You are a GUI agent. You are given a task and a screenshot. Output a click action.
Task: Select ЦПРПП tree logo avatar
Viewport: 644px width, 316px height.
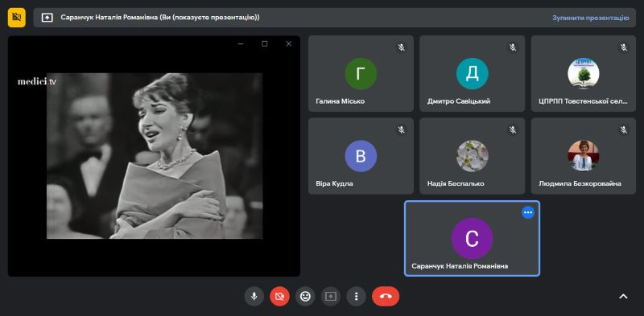pyautogui.click(x=583, y=74)
